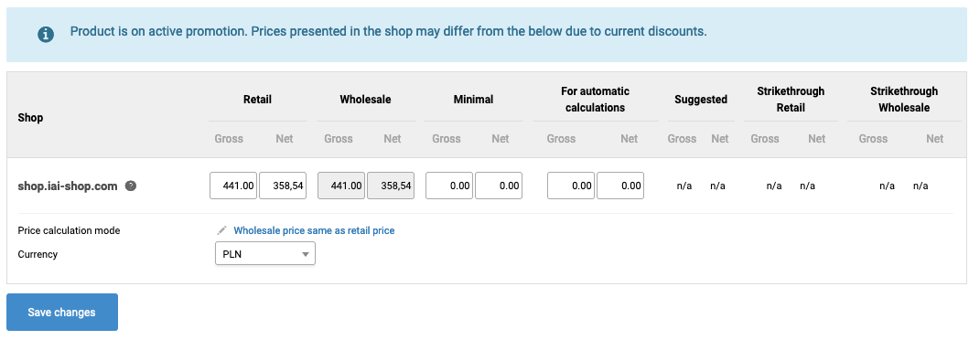
Task: Click the automatic calculations net field
Action: [620, 186]
